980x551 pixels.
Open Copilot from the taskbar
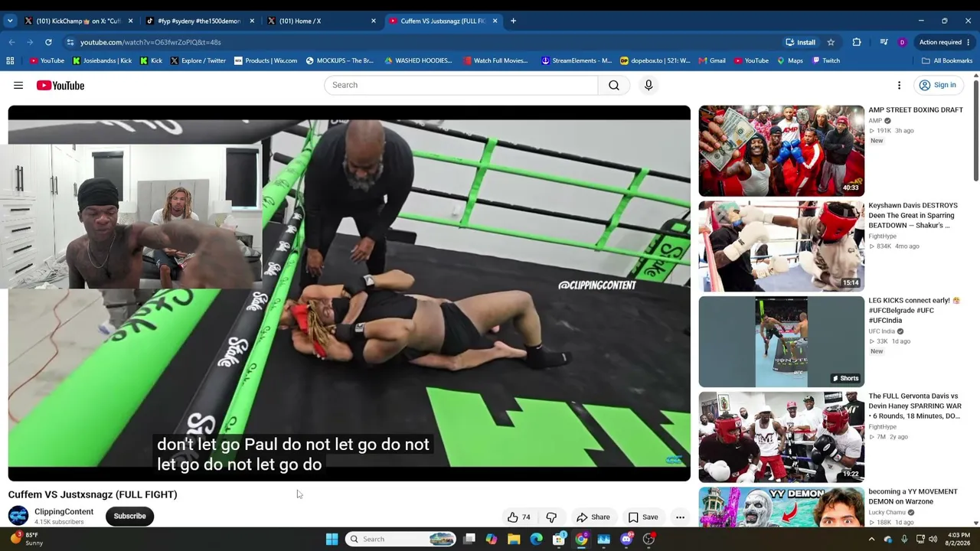point(492,539)
